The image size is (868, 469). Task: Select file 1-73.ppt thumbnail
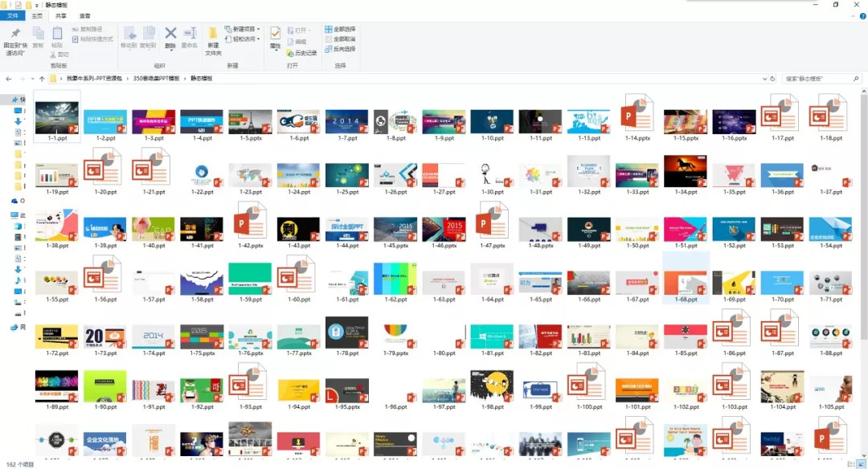(x=105, y=336)
